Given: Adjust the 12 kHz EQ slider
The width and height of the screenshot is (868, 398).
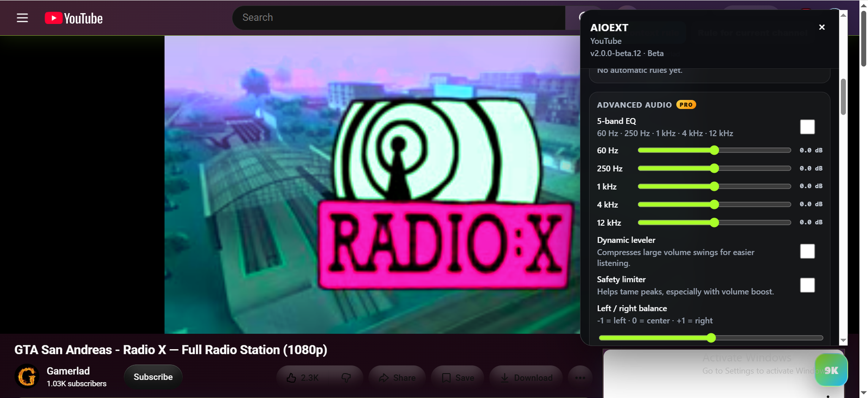Looking at the screenshot, I should pos(714,223).
